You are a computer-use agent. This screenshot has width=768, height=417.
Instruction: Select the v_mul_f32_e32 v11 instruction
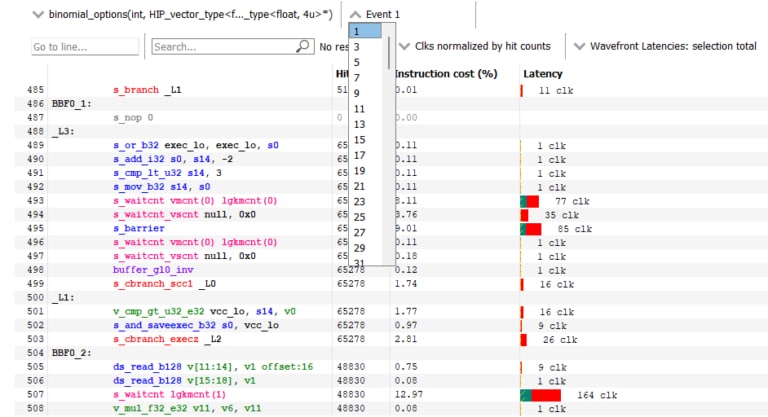click(187, 408)
